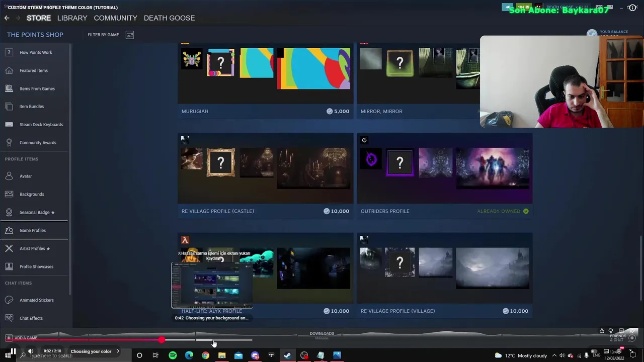Open Spotify from the taskbar

173,355
